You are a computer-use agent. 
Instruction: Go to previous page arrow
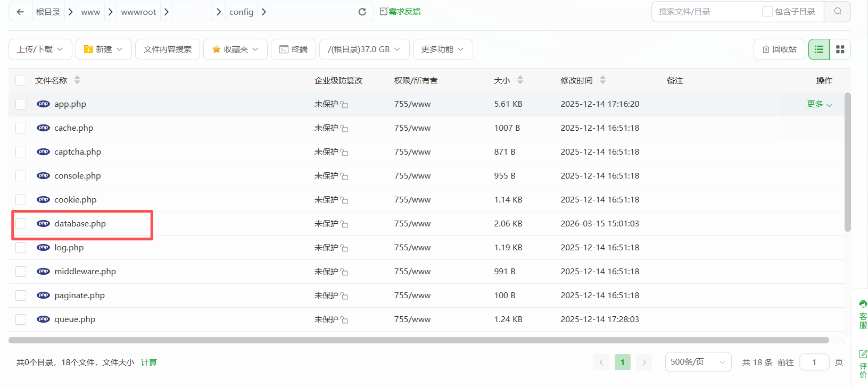click(x=601, y=362)
